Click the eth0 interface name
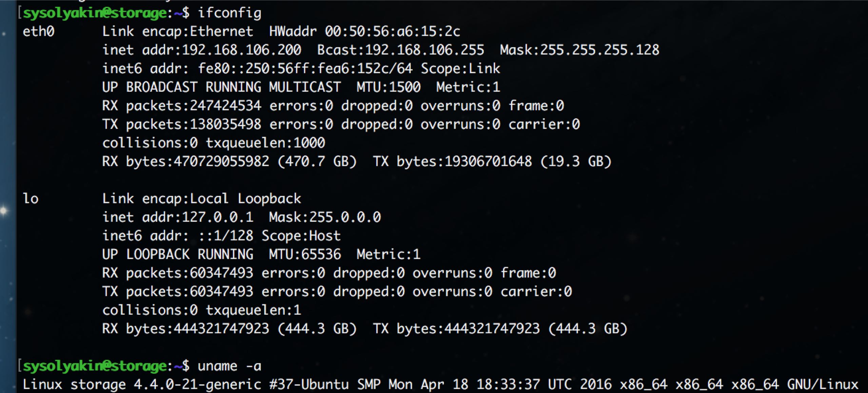 tap(38, 32)
